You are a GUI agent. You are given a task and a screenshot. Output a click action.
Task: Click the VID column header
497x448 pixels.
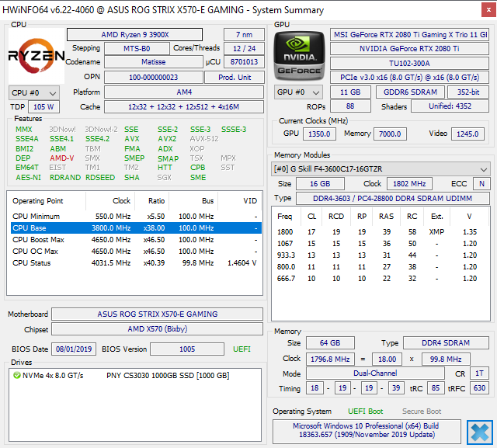(x=240, y=201)
